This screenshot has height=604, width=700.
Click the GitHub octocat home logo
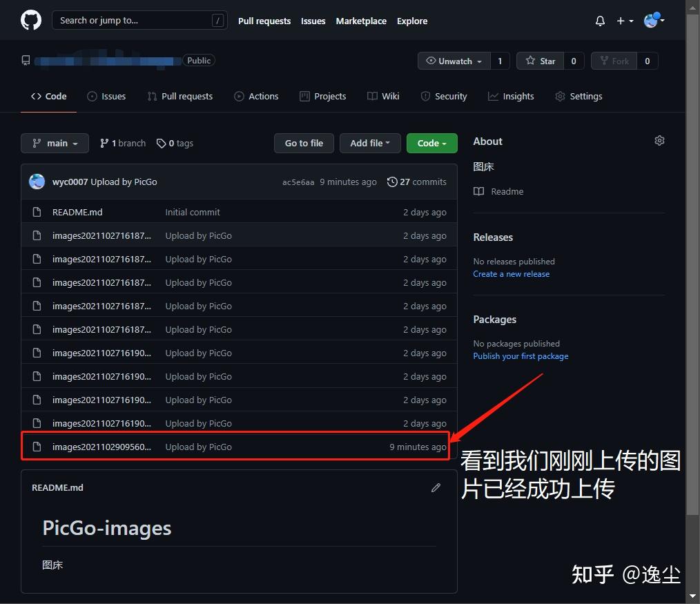pos(31,19)
